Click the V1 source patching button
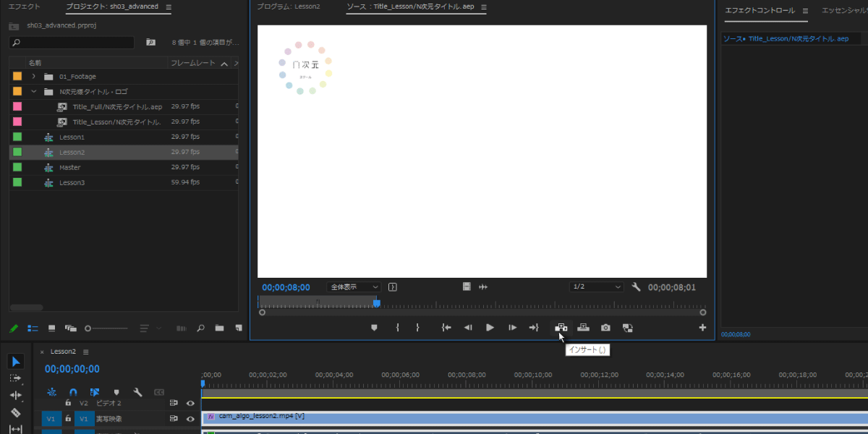Screen dimensions: 868x434 51,419
